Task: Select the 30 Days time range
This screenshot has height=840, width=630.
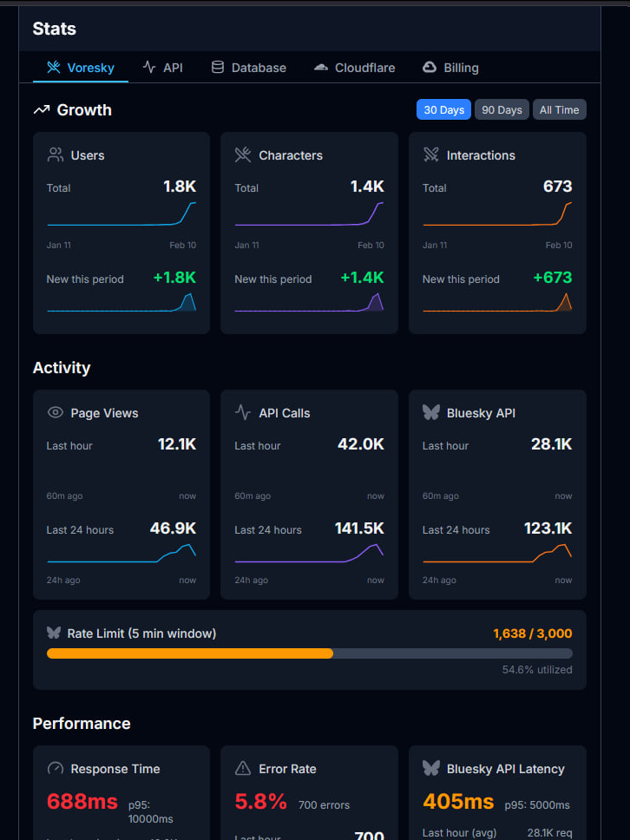Action: coord(443,110)
